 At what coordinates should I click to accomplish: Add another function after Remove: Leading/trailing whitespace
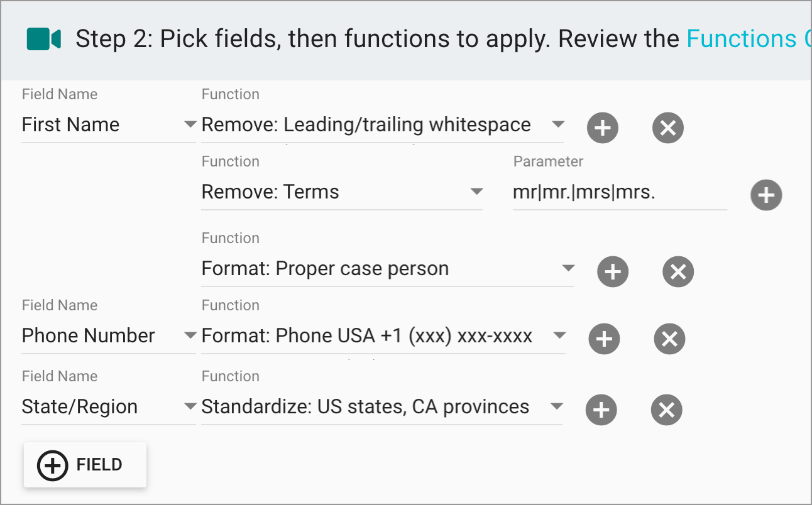pyautogui.click(x=603, y=128)
